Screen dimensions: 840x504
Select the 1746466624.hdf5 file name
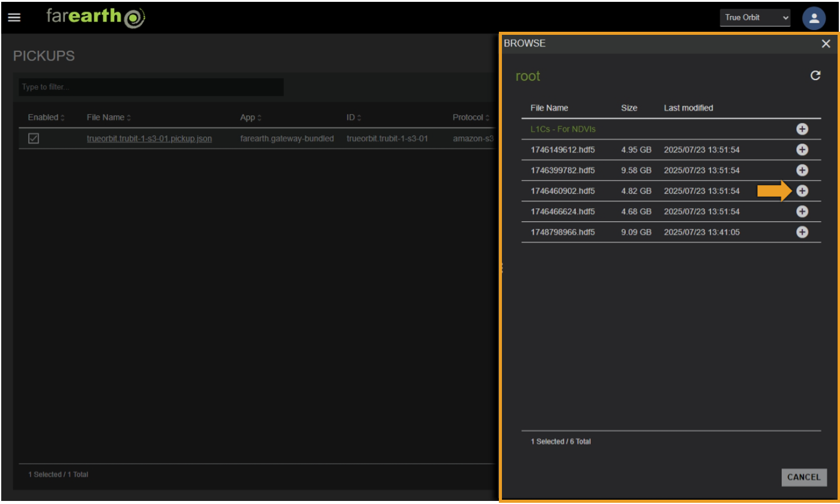pyautogui.click(x=562, y=211)
